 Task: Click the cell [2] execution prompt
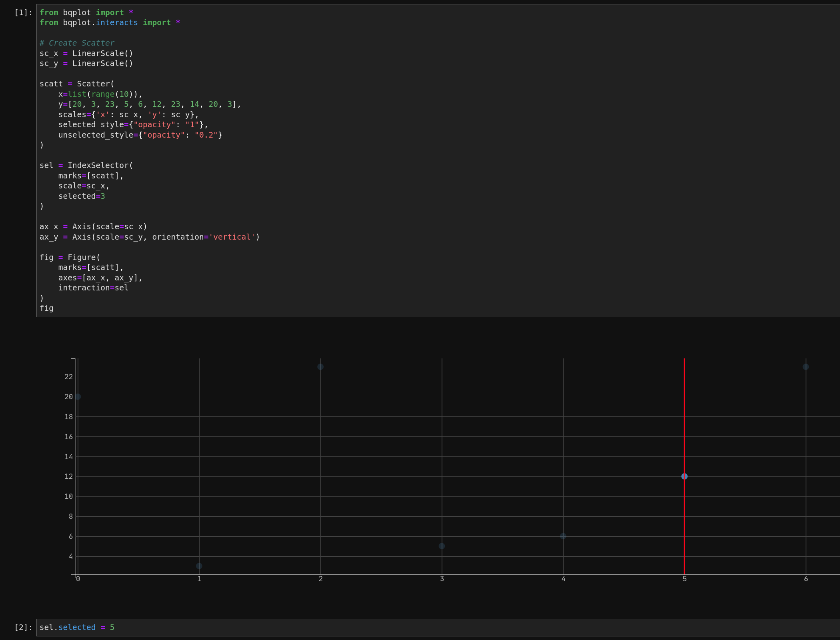point(23,628)
